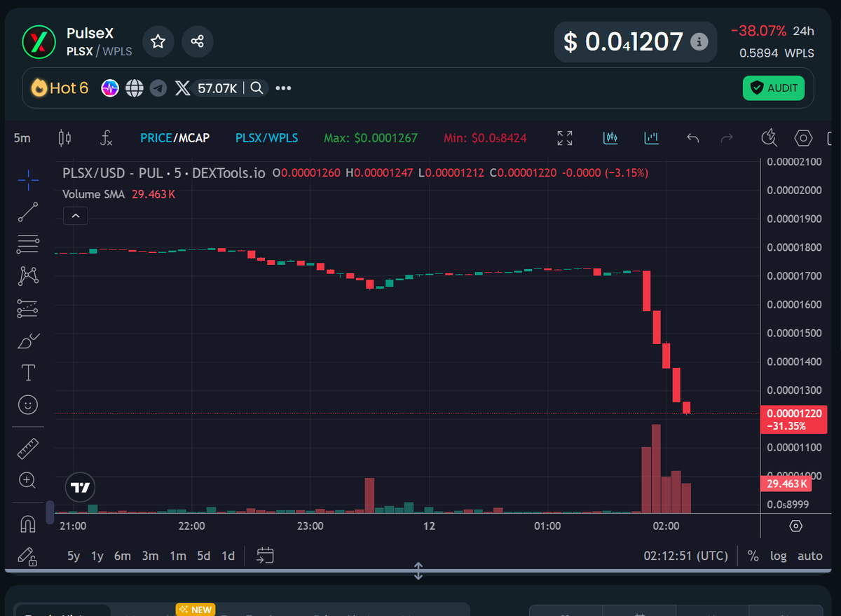Search token on X magnifier icon
This screenshot has height=616, width=841.
coord(257,88)
